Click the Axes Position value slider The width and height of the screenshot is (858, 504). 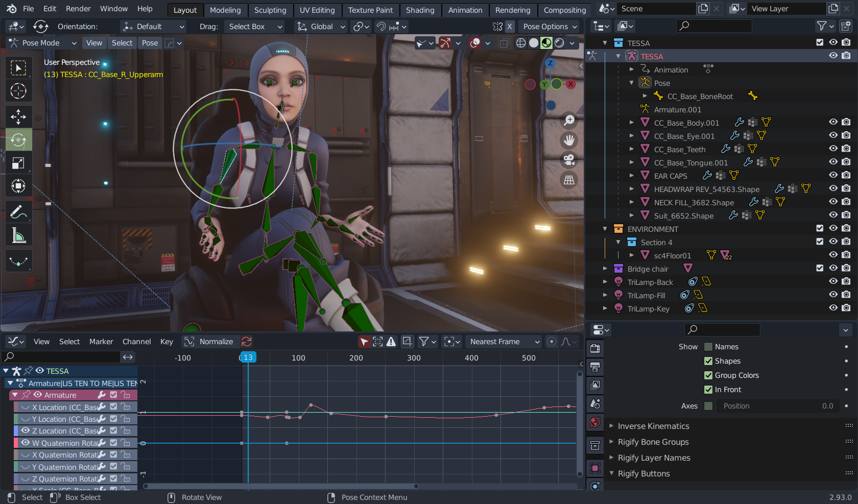777,406
